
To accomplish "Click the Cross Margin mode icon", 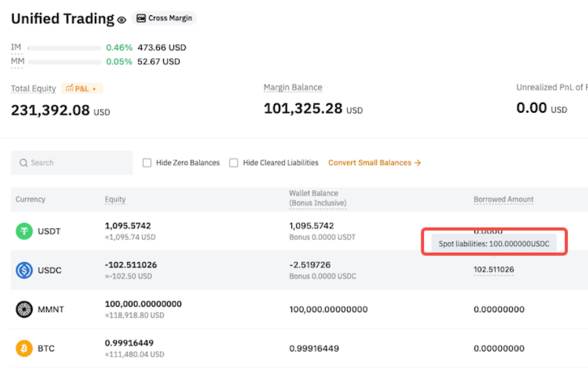I will point(141,19).
